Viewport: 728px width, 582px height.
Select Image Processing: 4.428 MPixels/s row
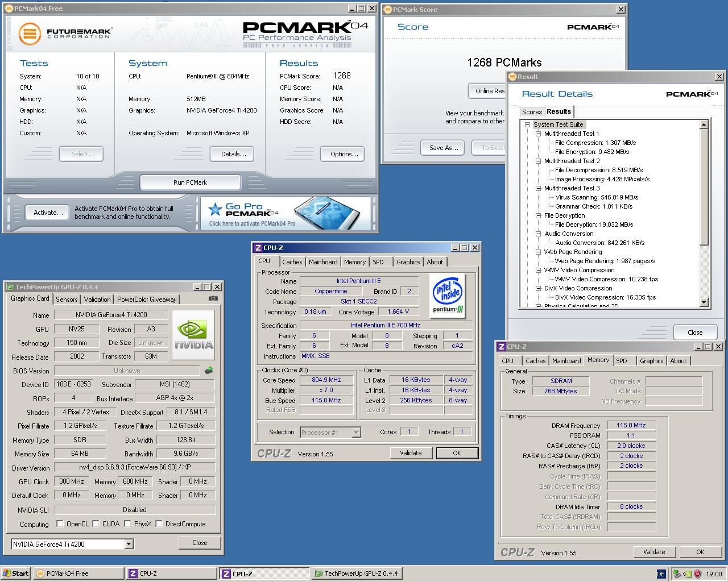click(602, 179)
